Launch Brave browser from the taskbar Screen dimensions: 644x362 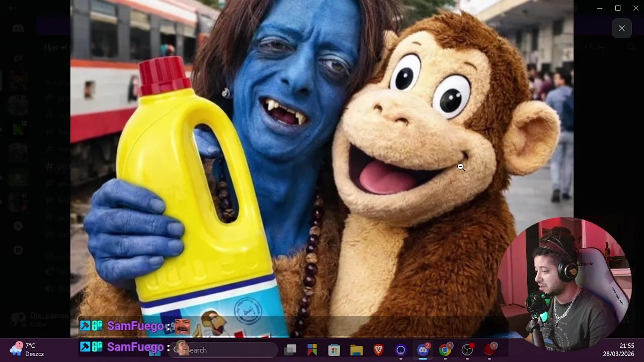click(378, 350)
